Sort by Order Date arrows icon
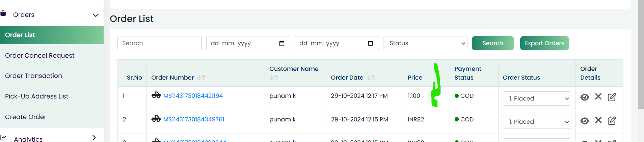The image size is (644, 142). [x=371, y=77]
